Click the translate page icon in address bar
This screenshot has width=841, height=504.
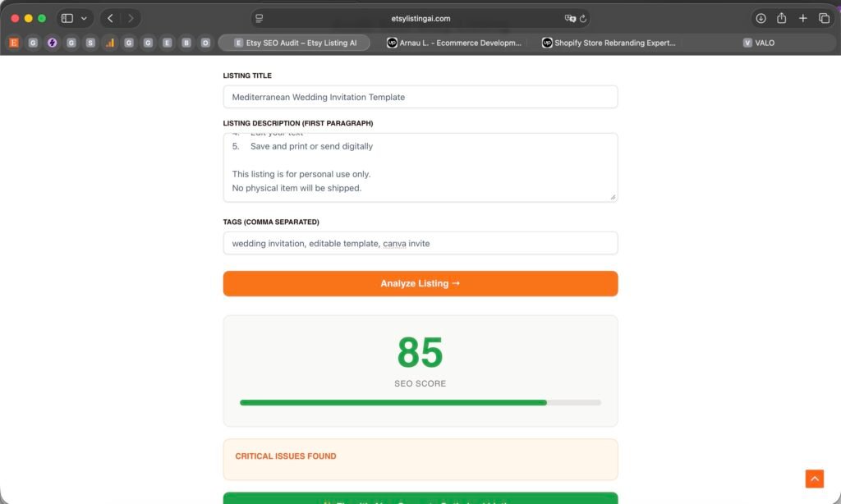(x=569, y=18)
